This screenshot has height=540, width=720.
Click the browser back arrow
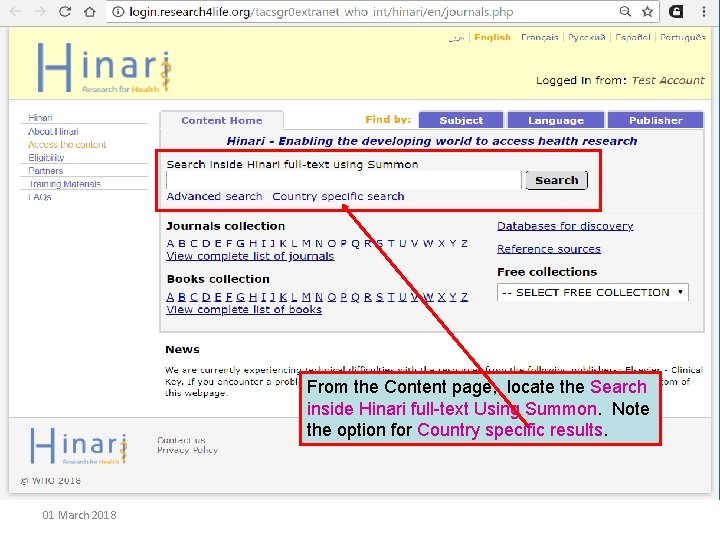[16, 11]
